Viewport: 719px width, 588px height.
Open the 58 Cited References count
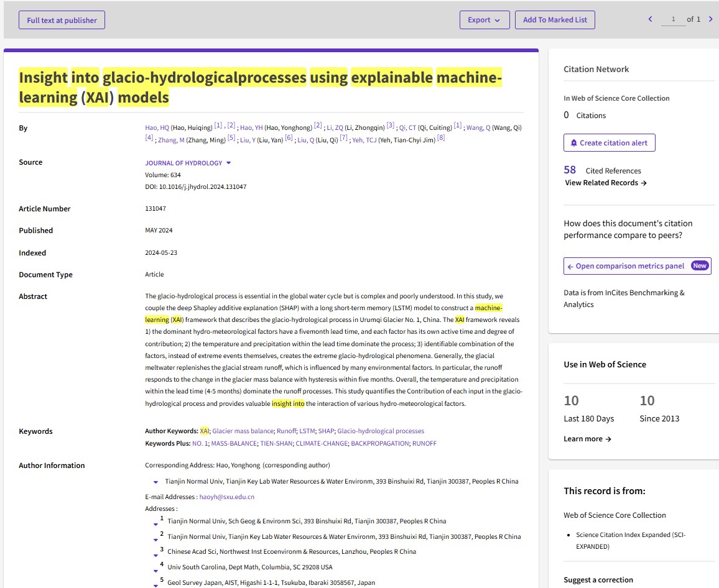pos(570,170)
